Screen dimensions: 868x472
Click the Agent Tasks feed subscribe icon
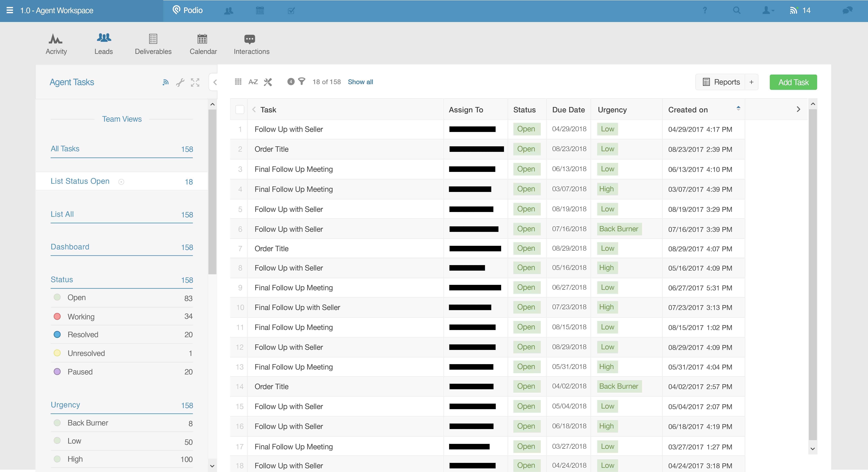coord(165,82)
